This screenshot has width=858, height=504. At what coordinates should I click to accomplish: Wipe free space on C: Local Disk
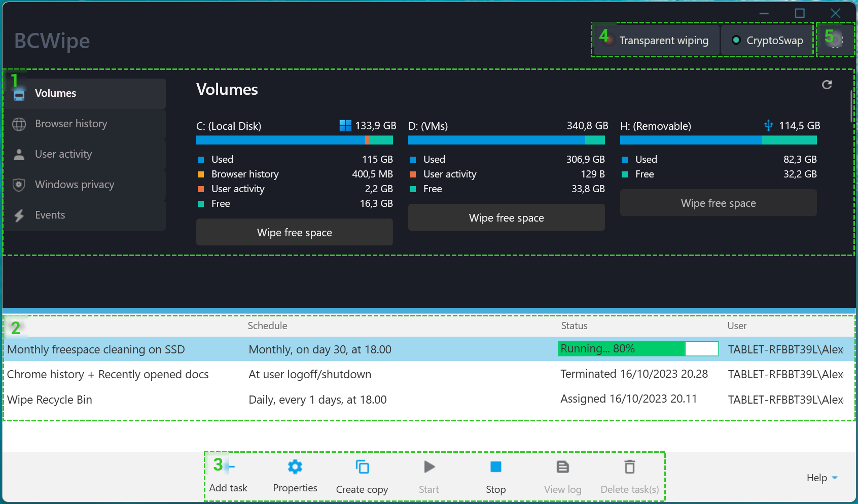click(x=295, y=232)
